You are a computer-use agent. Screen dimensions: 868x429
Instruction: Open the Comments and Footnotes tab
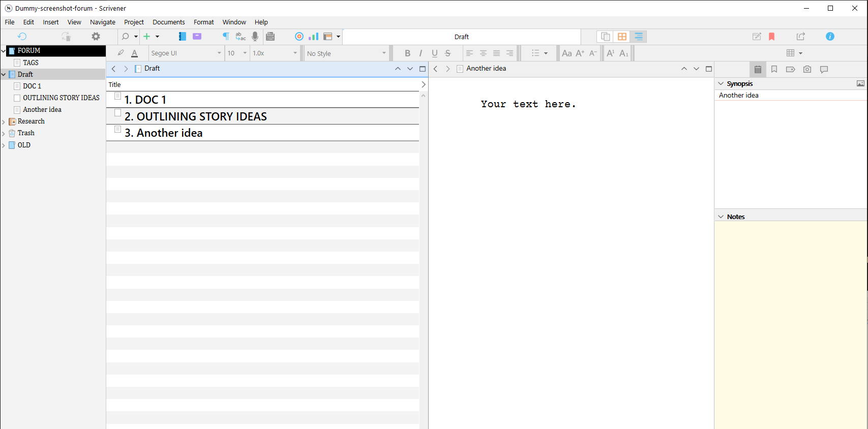pyautogui.click(x=824, y=70)
